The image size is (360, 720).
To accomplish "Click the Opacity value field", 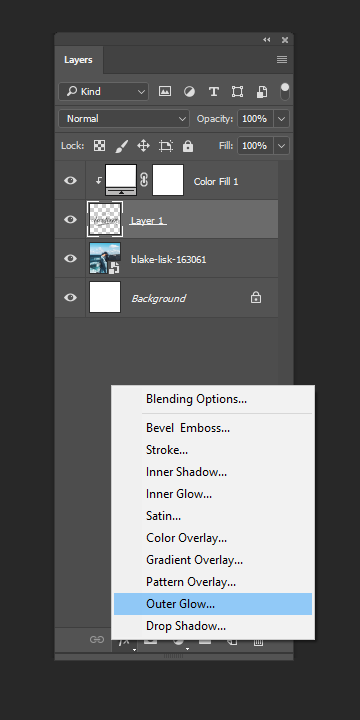I will pyautogui.click(x=255, y=118).
